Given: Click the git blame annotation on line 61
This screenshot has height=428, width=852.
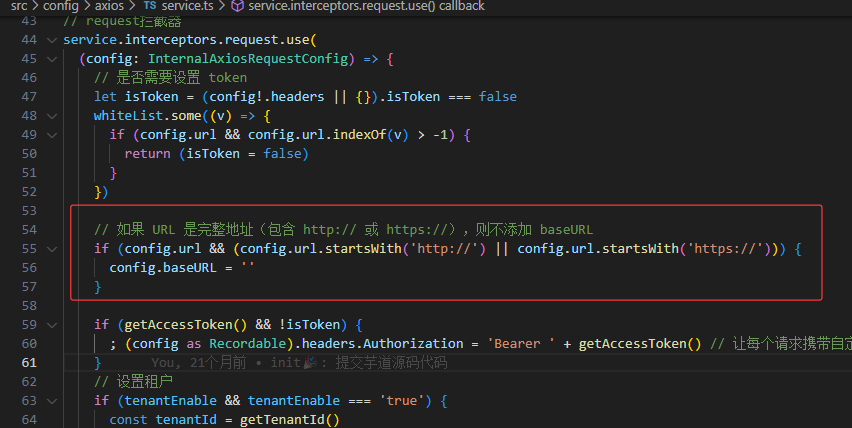Looking at the screenshot, I should click(300, 363).
